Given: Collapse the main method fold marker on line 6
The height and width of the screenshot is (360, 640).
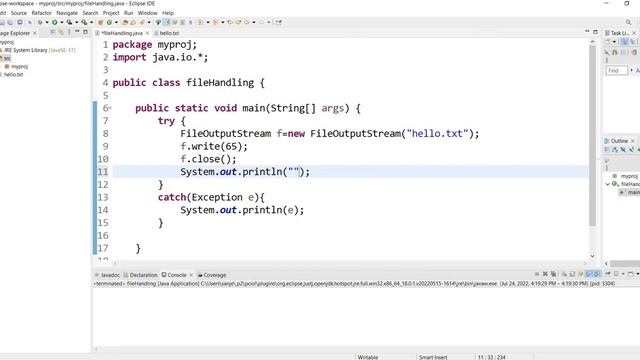Looking at the screenshot, I should pos(110,108).
